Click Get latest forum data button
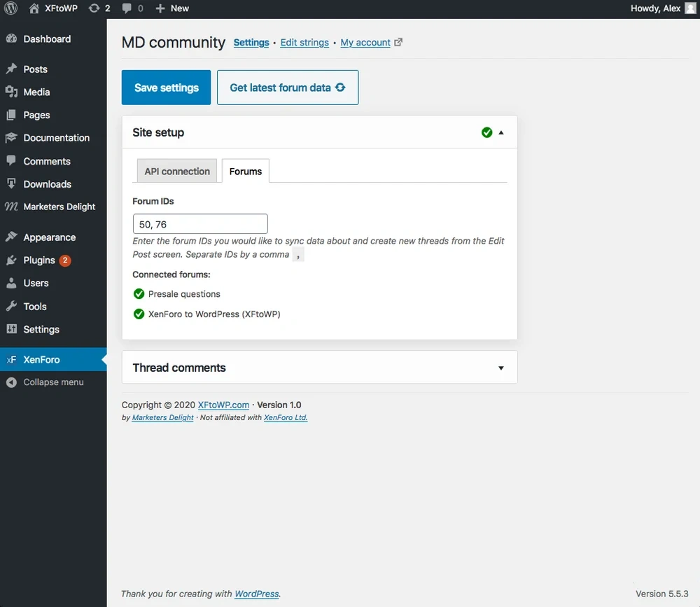This screenshot has width=700, height=607. click(x=288, y=88)
